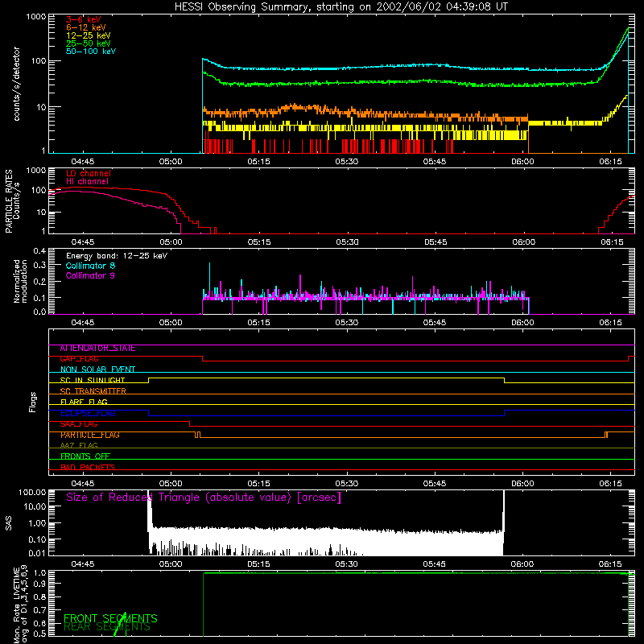Click the 05:15 tick under the counts panel
The width and height of the screenshot is (644, 644).
pyautogui.click(x=258, y=162)
